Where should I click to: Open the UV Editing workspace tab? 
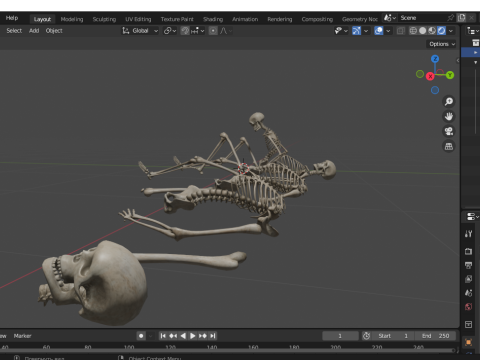[x=138, y=19]
